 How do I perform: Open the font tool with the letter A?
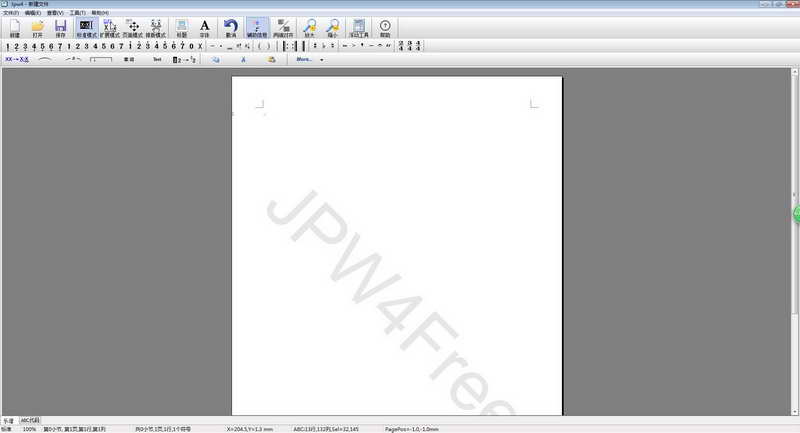[x=205, y=28]
